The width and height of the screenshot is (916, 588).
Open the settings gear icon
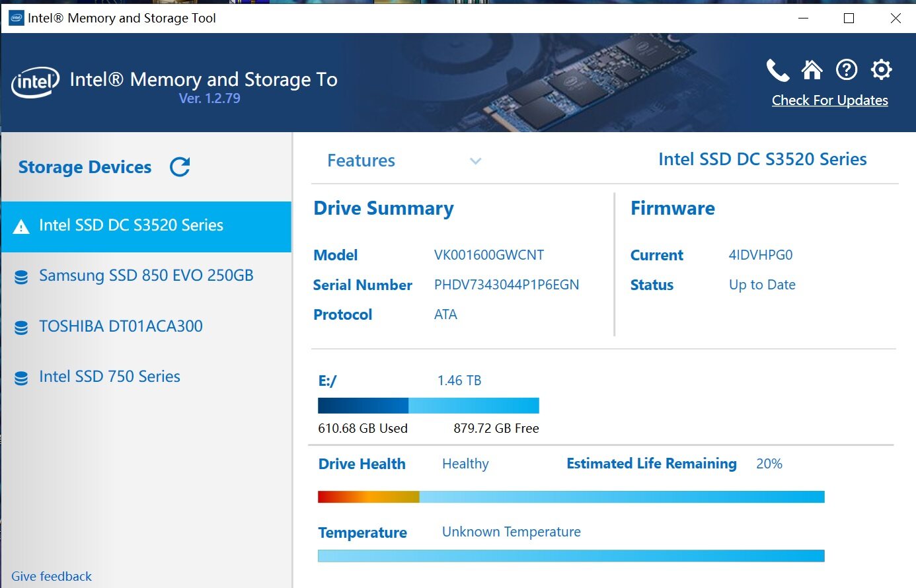tap(881, 69)
